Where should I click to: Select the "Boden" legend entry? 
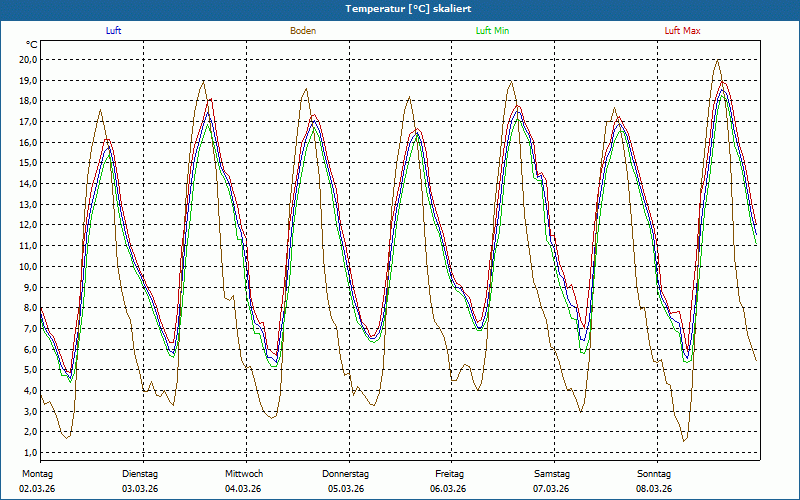303,31
